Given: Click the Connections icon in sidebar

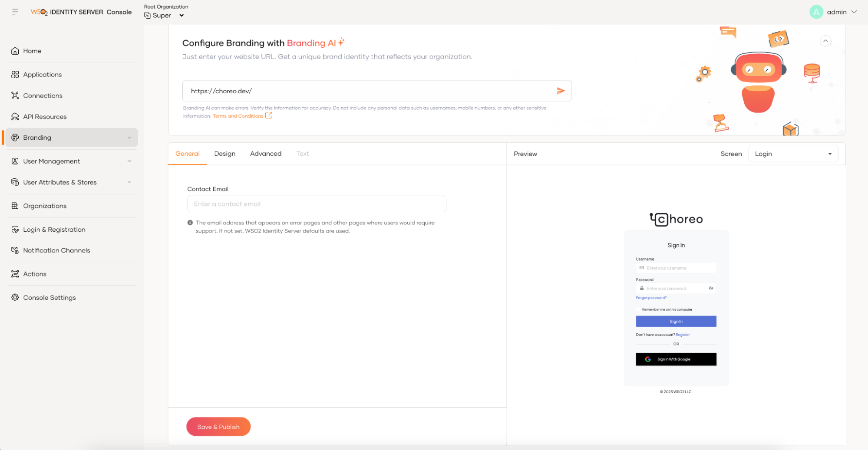Looking at the screenshot, I should click(x=15, y=95).
